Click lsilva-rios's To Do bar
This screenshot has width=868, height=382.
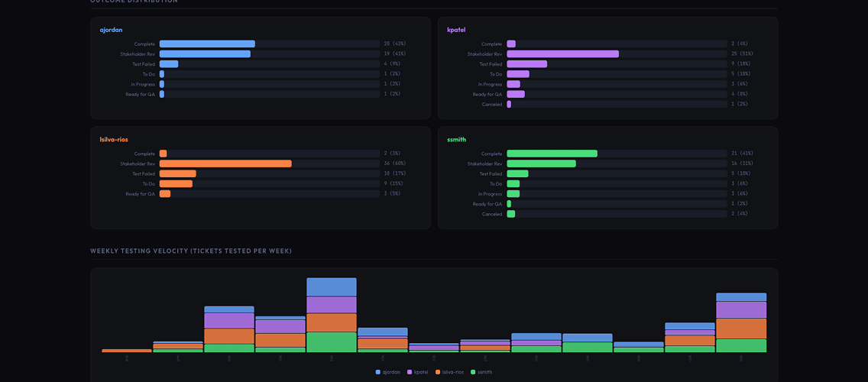click(176, 184)
